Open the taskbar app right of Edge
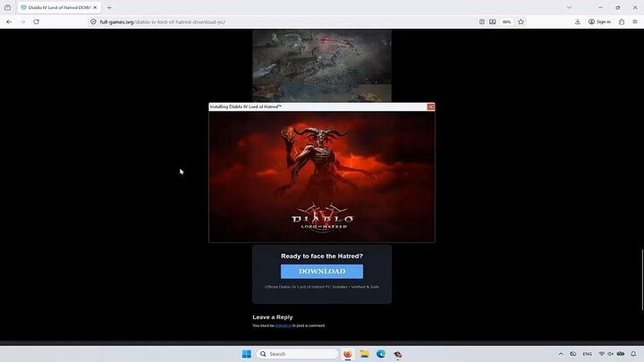This screenshot has height=362, width=644. (397, 354)
